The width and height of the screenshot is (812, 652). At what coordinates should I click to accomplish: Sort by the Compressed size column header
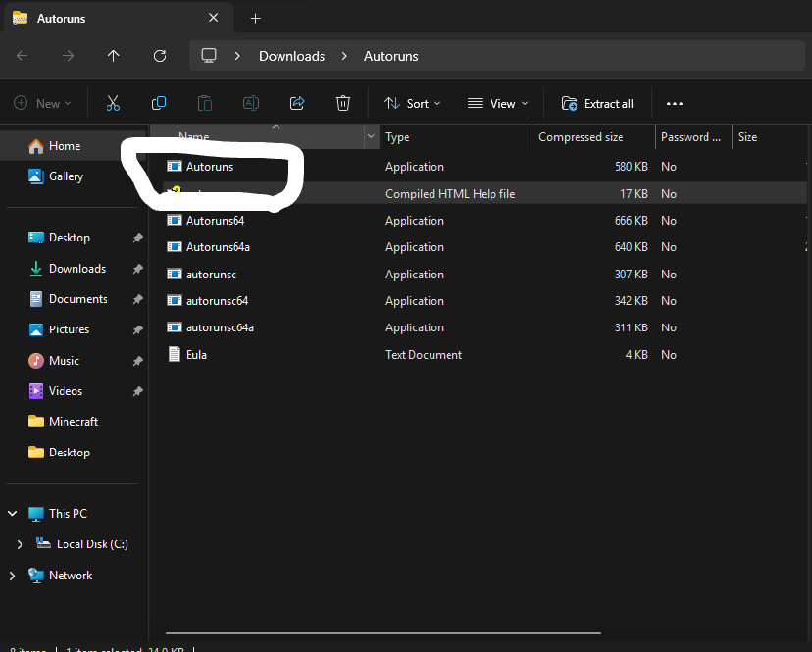[594, 136]
